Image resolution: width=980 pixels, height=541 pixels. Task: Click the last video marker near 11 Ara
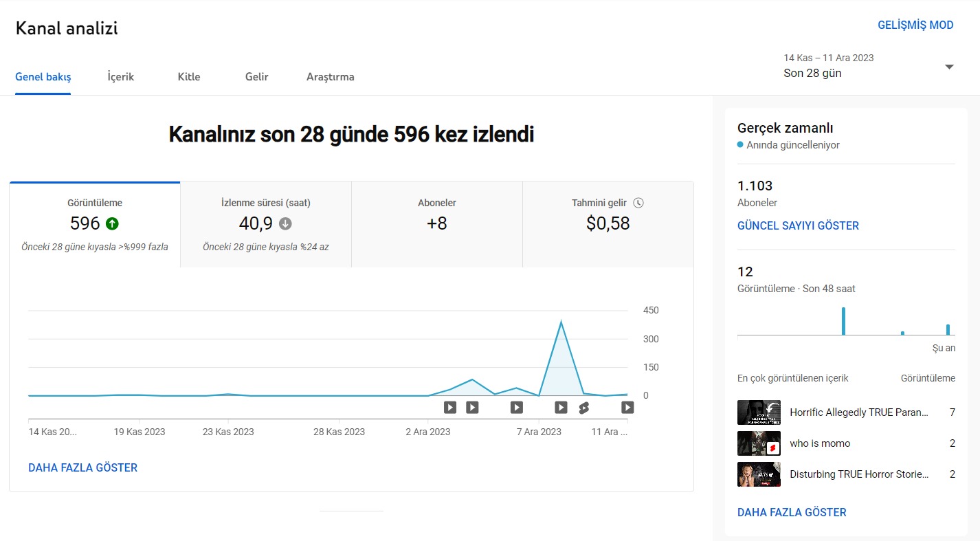(627, 408)
